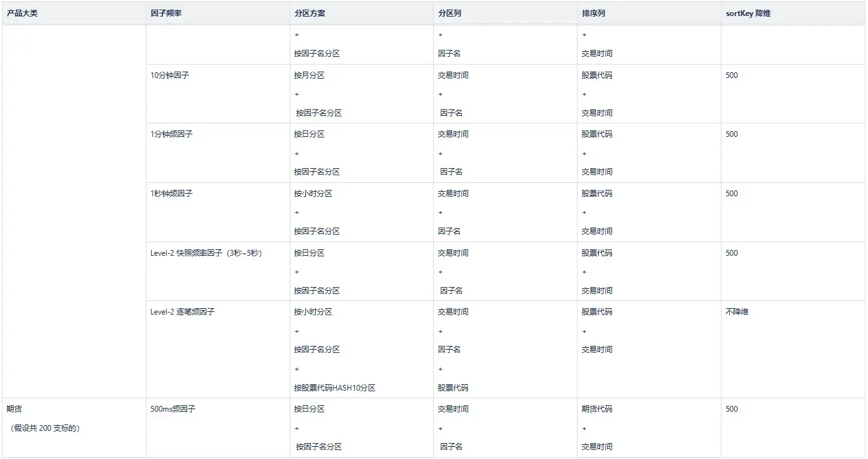Click the 按股票代码HASH10分区 text
This screenshot has width=868, height=459.
335,388
